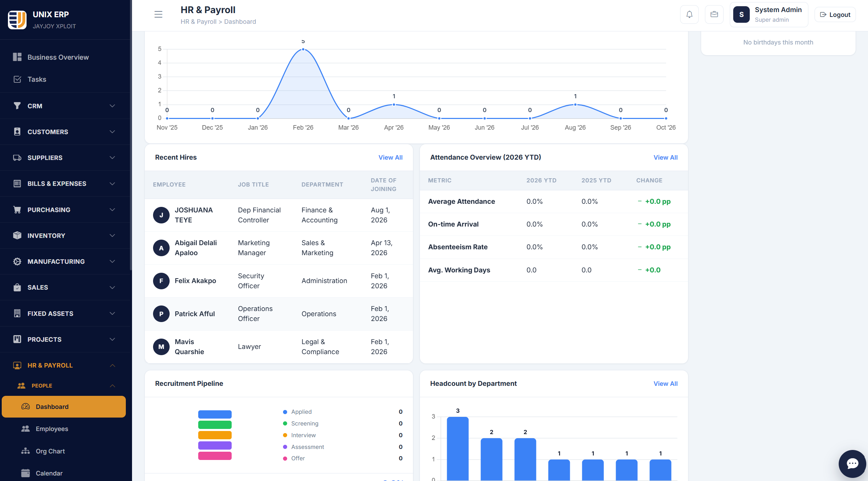Open the Dashboard menu item
868x481 pixels.
[x=64, y=407]
